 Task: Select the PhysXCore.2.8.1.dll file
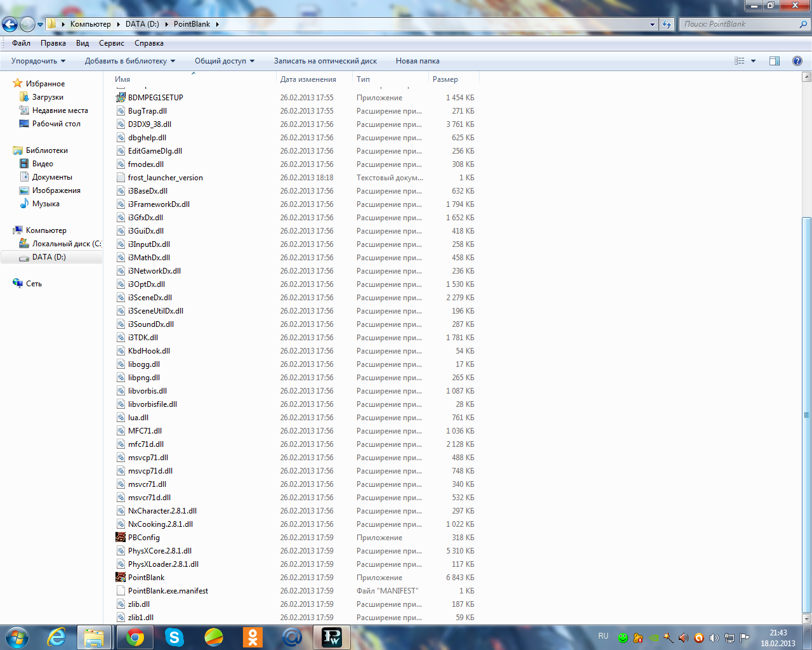[160, 551]
